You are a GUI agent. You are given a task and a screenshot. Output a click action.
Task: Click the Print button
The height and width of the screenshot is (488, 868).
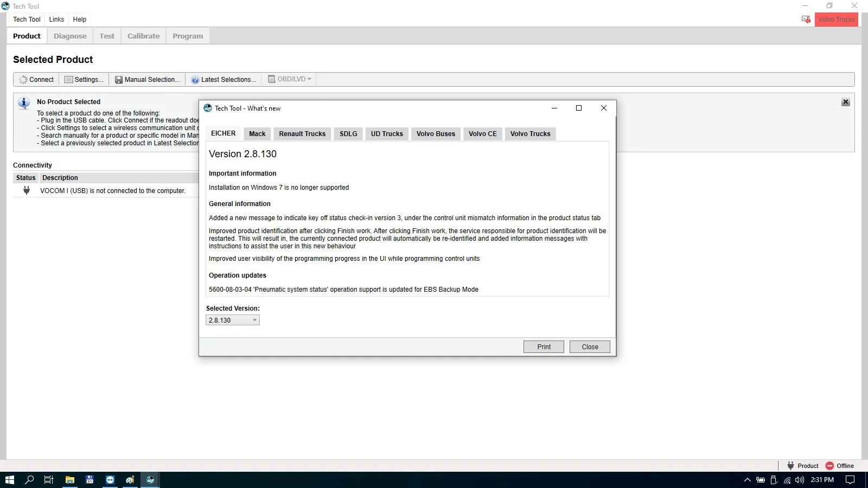point(544,347)
